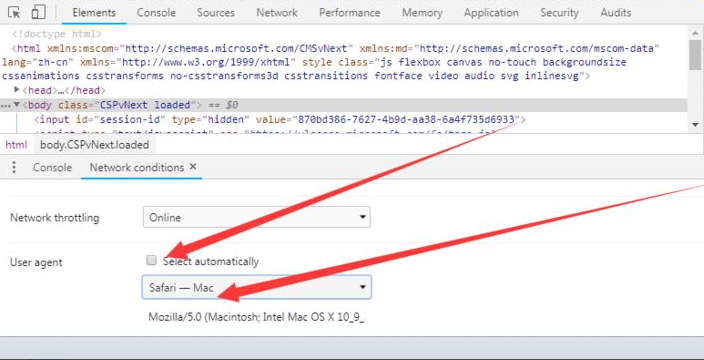The width and height of the screenshot is (704, 360).
Task: Open the Safari — Mac user agent dropdown
Action: [x=257, y=287]
